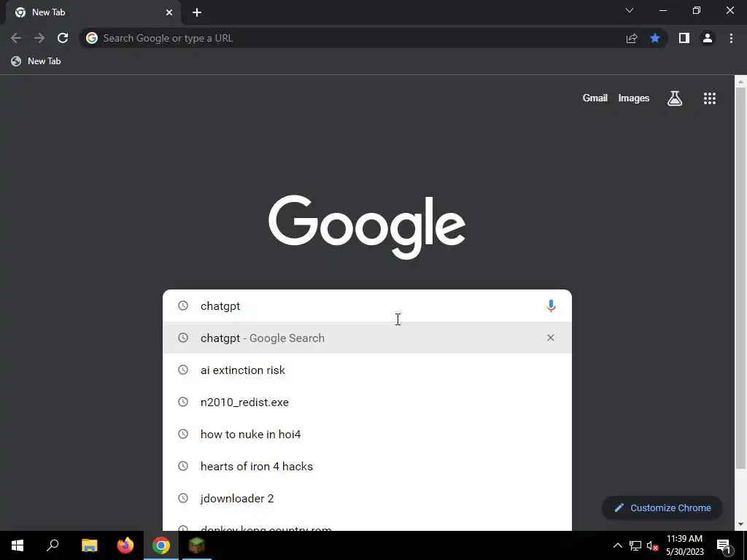This screenshot has width=747, height=560.
Task: Open Windows taskbar search
Action: (53, 545)
